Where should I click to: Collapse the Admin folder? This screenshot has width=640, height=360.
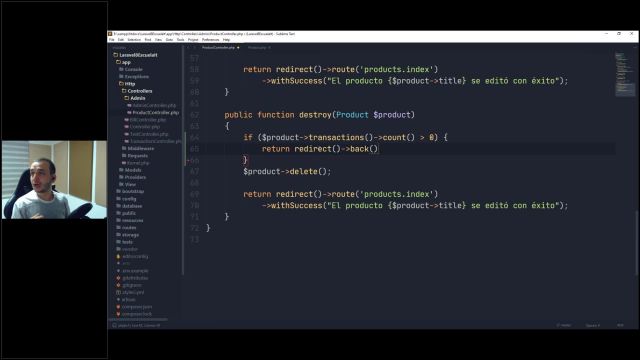click(x=135, y=98)
